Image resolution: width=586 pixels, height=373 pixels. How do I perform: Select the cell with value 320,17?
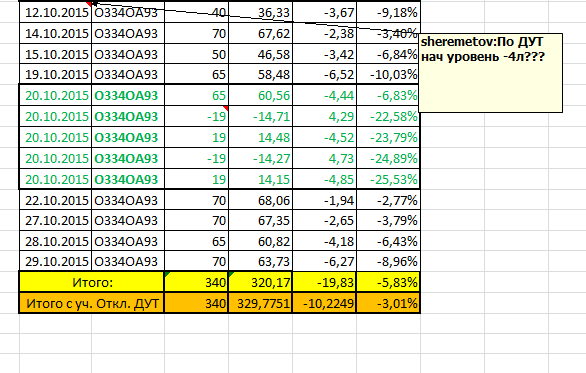pyautogui.click(x=260, y=282)
